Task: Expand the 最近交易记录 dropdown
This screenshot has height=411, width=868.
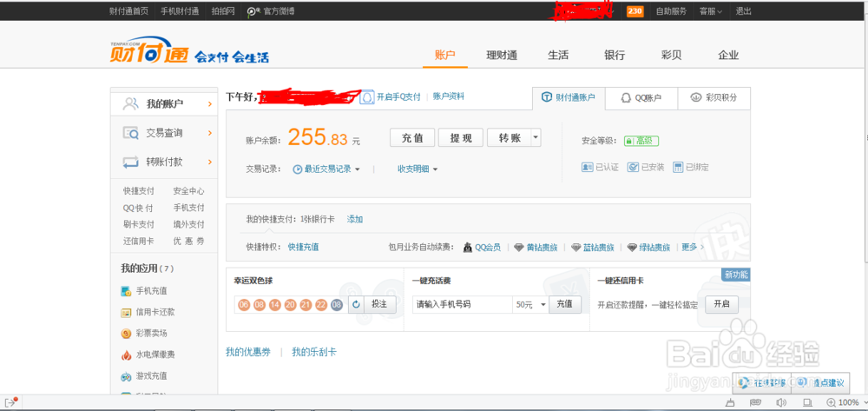Action: click(x=358, y=169)
